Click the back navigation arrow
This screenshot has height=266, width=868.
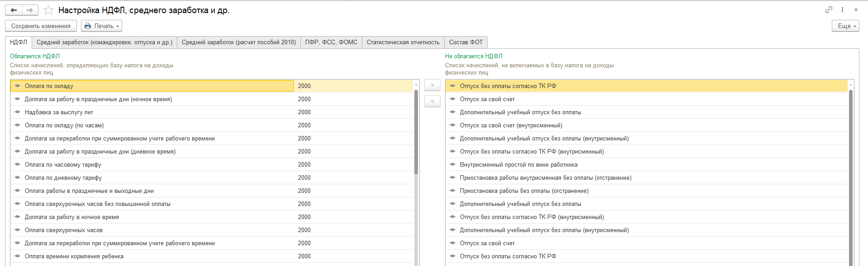[x=14, y=10]
